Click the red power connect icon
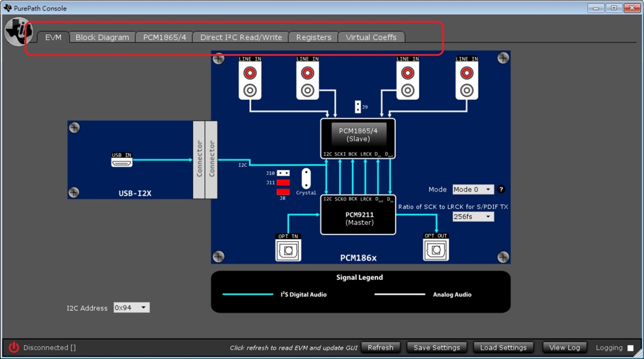Screen dimensions: 644x359 pos(14,347)
